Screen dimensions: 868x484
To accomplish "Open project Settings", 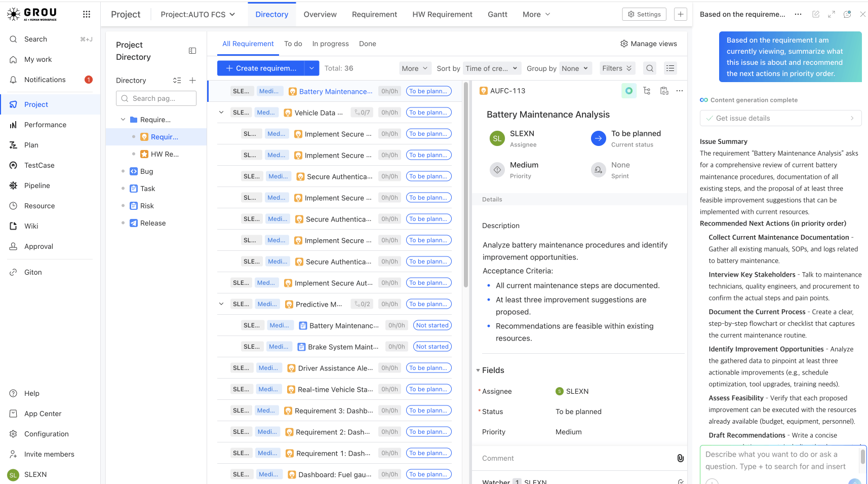I will point(644,14).
